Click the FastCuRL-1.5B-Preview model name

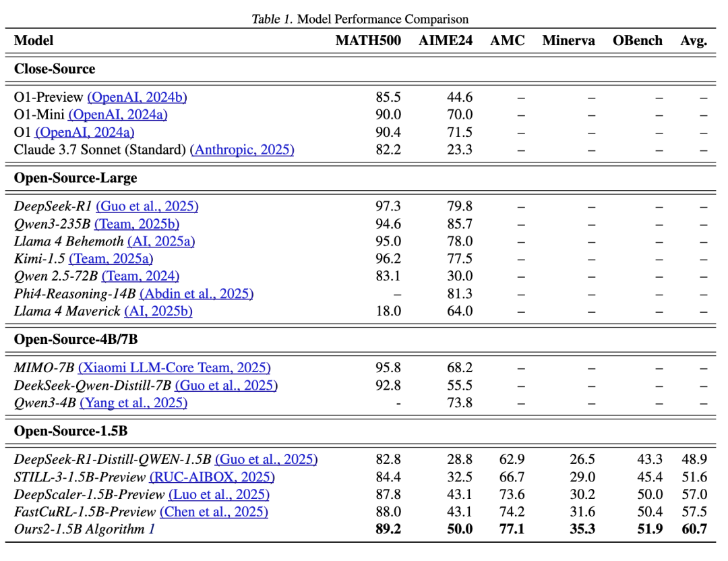click(85, 512)
